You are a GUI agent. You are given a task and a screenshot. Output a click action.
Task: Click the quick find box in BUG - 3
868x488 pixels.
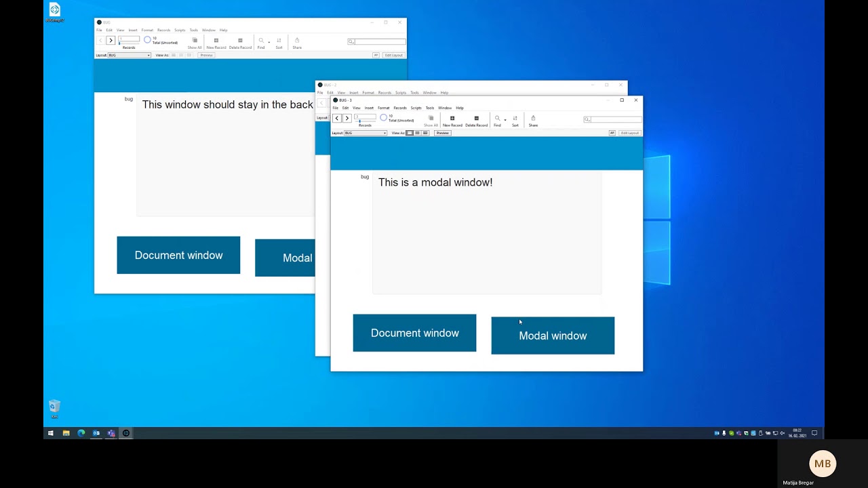pos(612,119)
